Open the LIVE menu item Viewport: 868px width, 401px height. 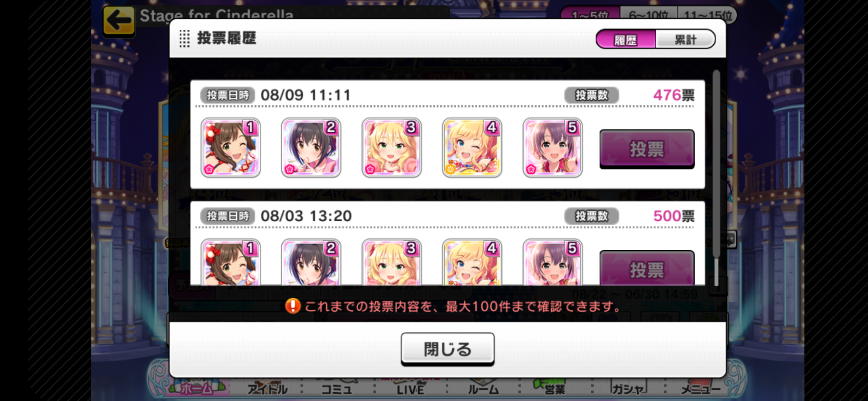click(x=410, y=388)
